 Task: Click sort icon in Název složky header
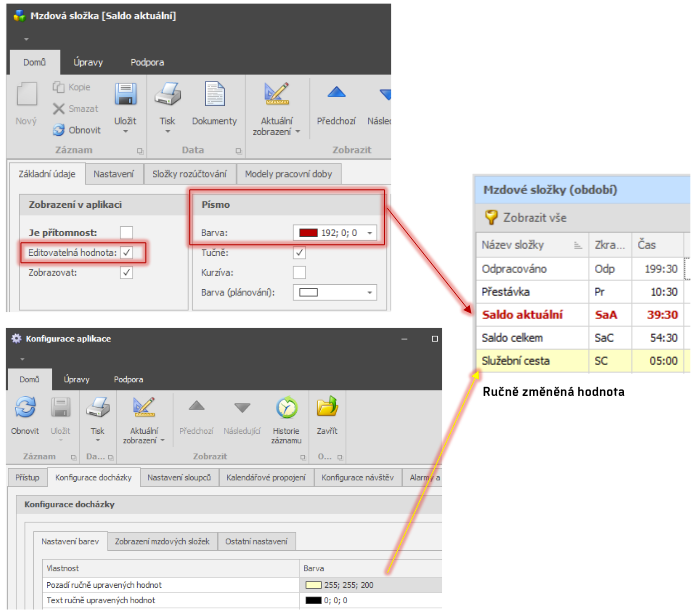coord(577,245)
